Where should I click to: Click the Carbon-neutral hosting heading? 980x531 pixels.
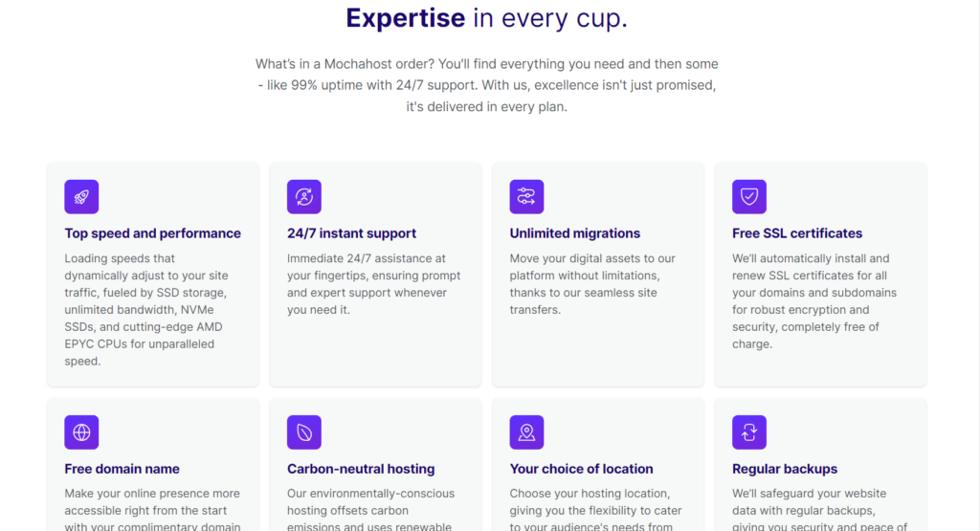coord(361,469)
